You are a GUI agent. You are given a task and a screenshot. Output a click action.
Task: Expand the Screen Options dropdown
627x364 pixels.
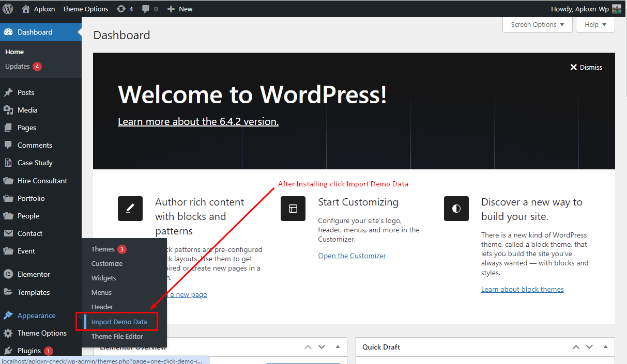(538, 24)
